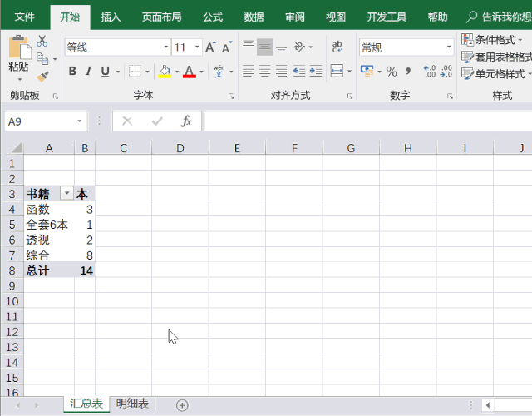Viewport: 532px width, 416px height.
Task: Apply the yellow fill color bucket
Action: click(x=165, y=72)
